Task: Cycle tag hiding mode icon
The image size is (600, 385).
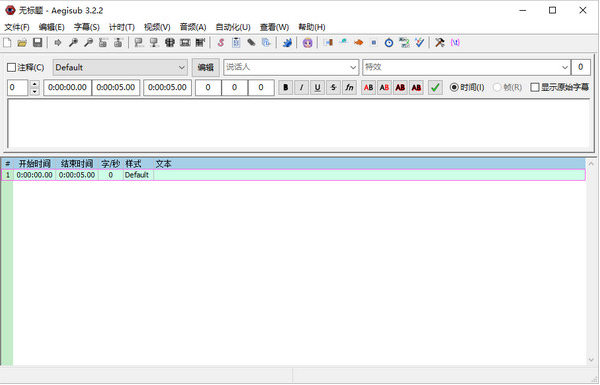Action: (x=455, y=42)
